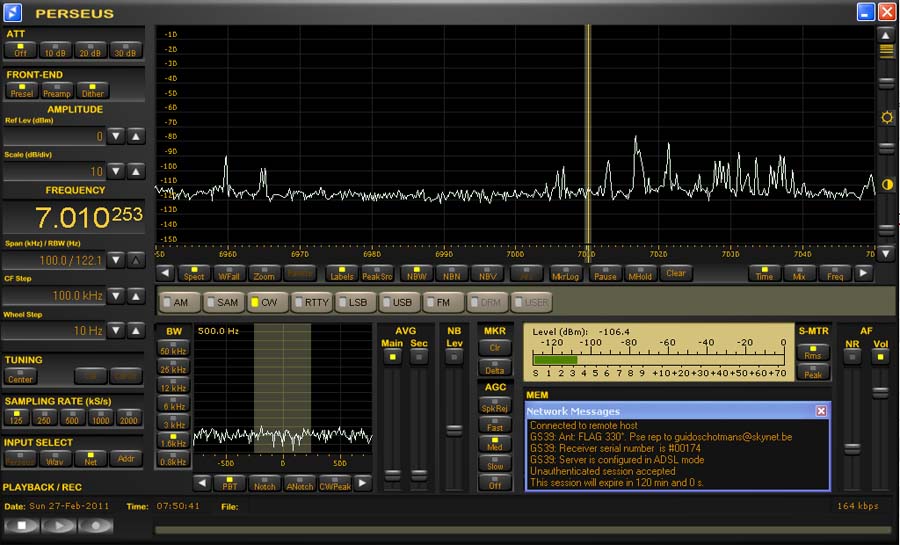
Task: Click the Labels button
Action: pos(342,273)
